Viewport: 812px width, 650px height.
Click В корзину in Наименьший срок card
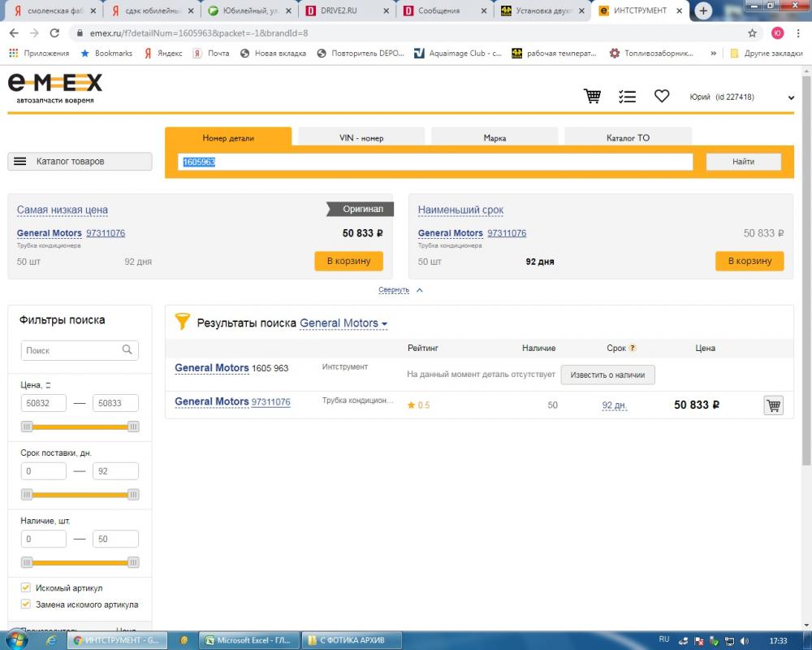coord(749,261)
